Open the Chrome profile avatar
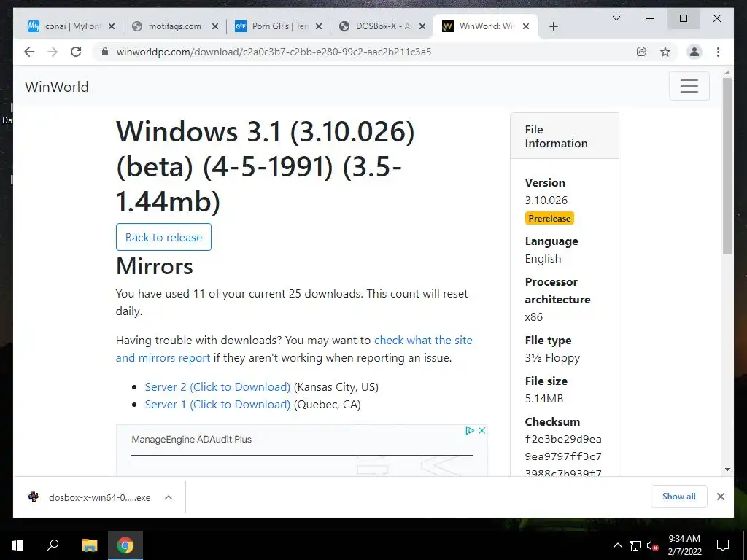747x560 pixels. click(x=694, y=52)
